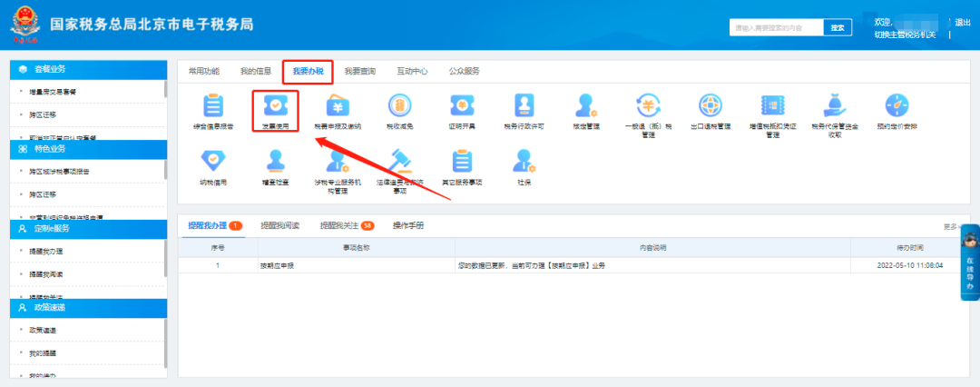The width and height of the screenshot is (980, 387).
Task: Click the 纳税信用 shield icon
Action: click(x=212, y=162)
